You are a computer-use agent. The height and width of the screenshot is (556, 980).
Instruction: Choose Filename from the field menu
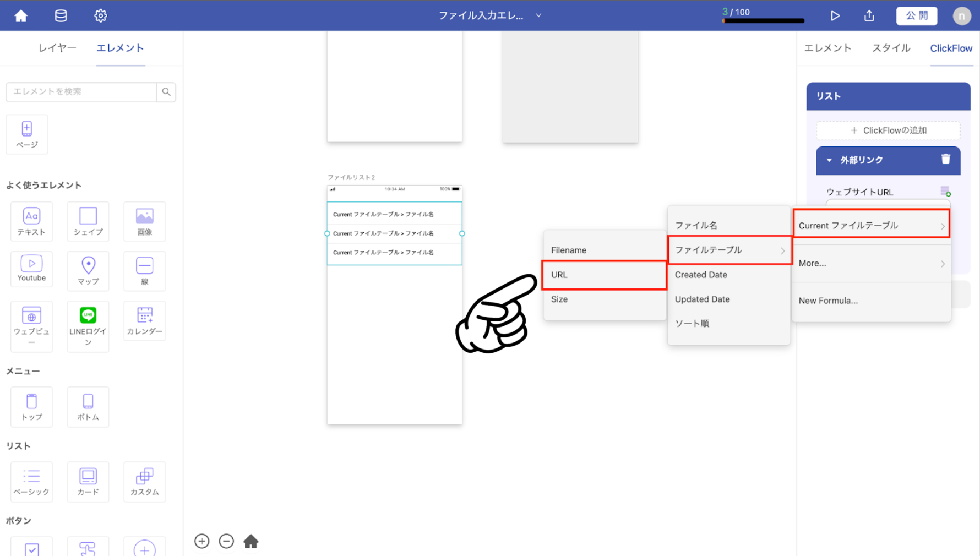tap(605, 250)
